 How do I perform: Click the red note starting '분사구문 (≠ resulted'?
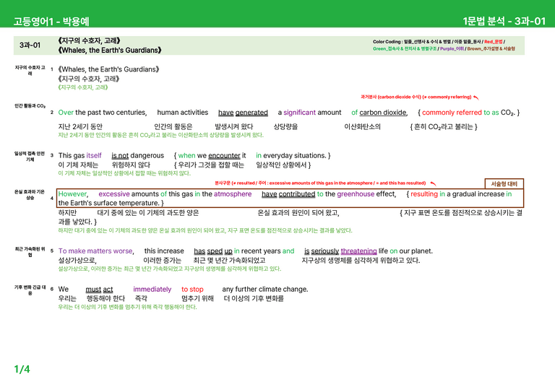tap(320, 183)
